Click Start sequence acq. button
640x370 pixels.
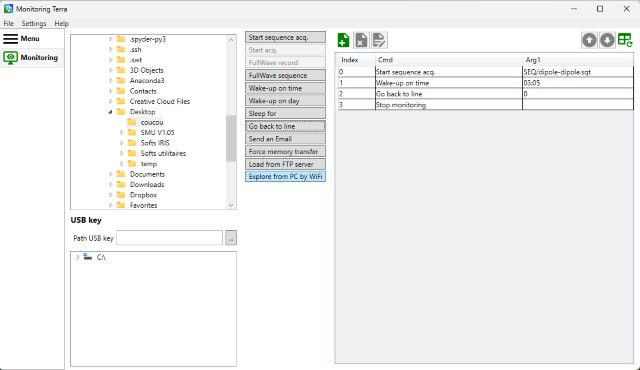pos(285,37)
